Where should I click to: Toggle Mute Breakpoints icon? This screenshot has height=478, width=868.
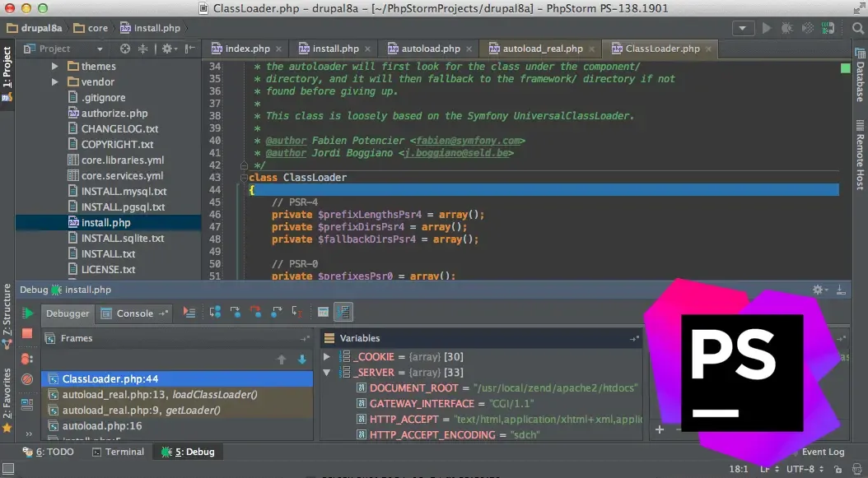[x=27, y=379]
